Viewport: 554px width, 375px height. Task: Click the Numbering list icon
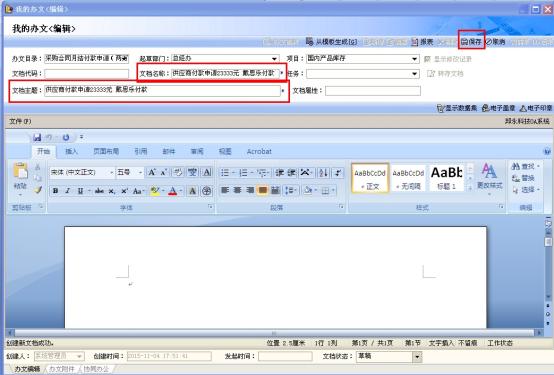pos(243,172)
